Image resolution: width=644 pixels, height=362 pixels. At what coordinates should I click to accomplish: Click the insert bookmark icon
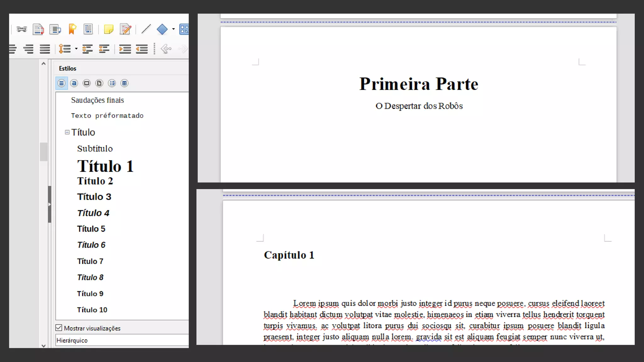click(73, 29)
